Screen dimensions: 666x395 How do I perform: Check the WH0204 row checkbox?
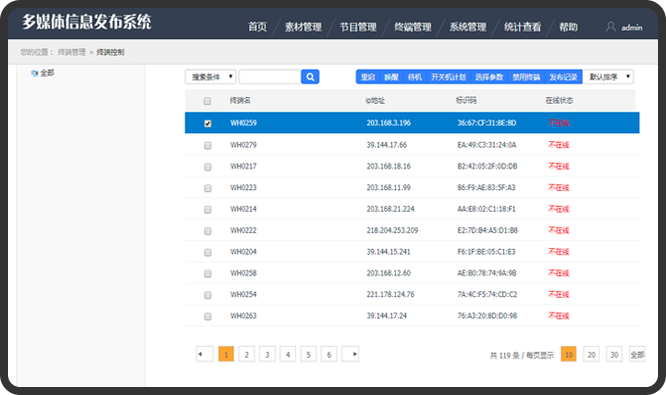pyautogui.click(x=208, y=253)
